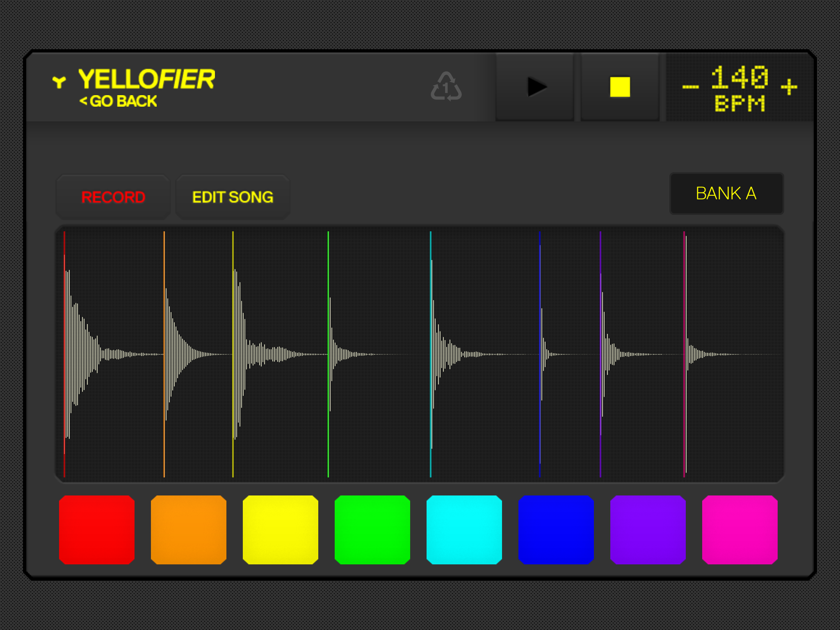The height and width of the screenshot is (630, 840).
Task: Open EDIT SONG mode
Action: click(x=233, y=197)
